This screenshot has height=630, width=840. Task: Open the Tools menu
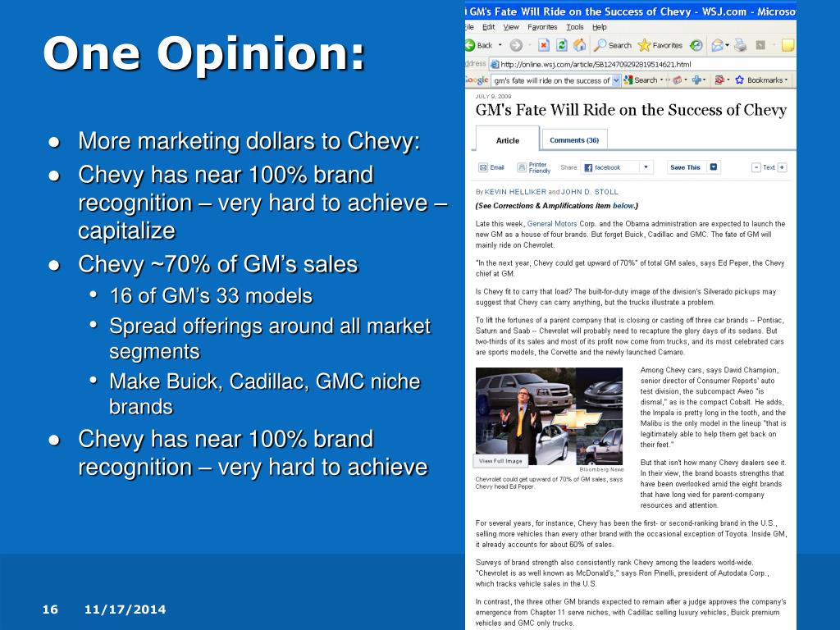[575, 27]
